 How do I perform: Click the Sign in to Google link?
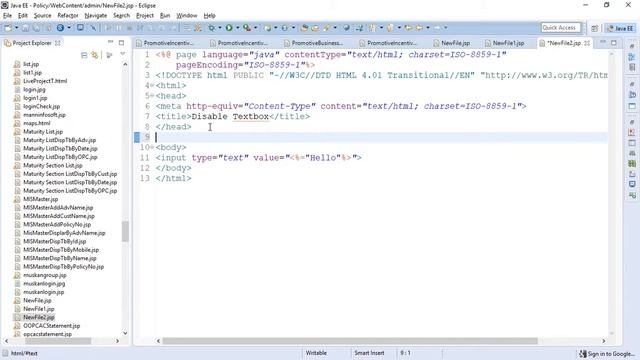pos(611,354)
